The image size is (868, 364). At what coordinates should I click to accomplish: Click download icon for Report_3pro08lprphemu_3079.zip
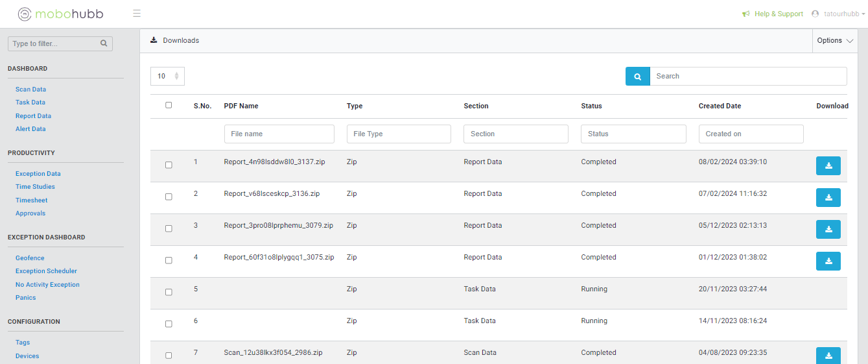tap(828, 230)
